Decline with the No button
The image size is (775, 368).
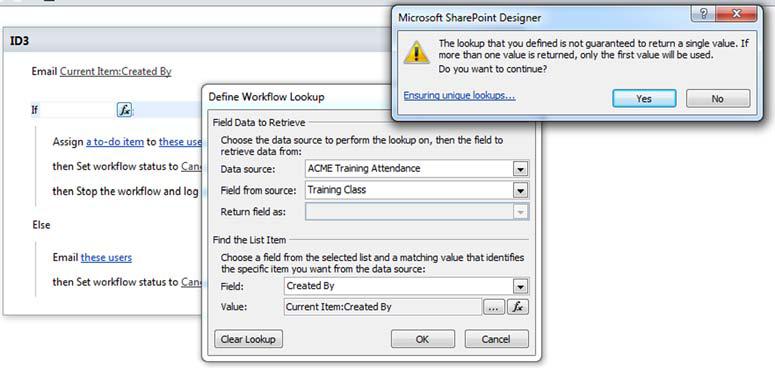pos(718,98)
